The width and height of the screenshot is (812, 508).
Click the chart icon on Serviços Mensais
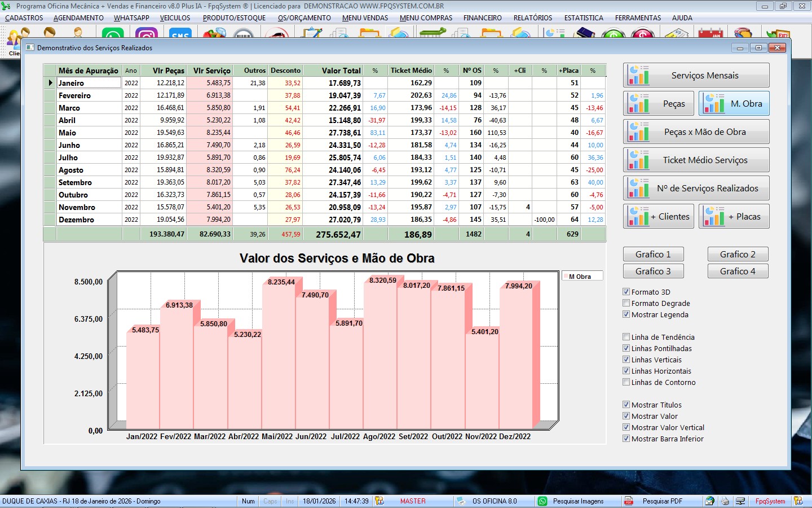639,76
